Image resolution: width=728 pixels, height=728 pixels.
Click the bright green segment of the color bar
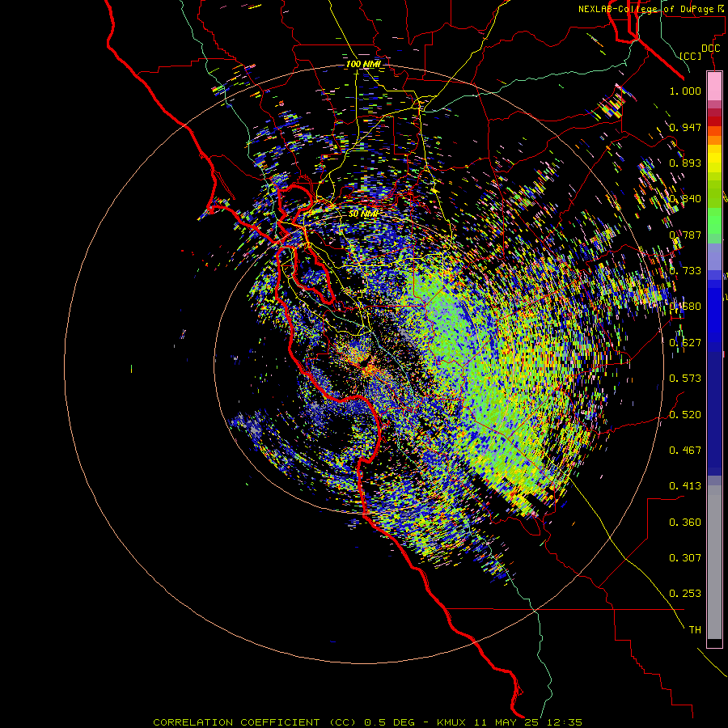[x=714, y=221]
